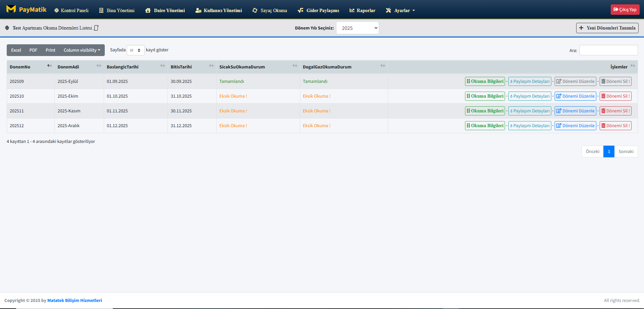
Task: Open Okuma Bilgileri for 2025-Eylül
Action: pos(485,82)
